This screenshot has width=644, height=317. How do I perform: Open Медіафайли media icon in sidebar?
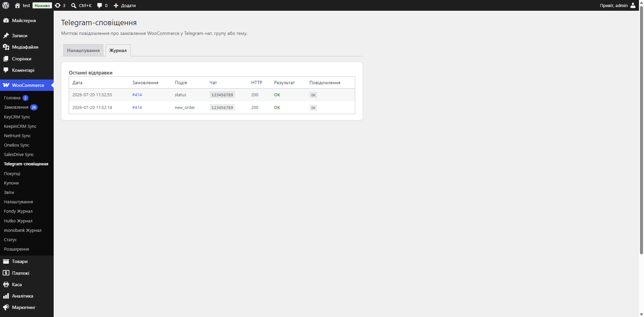point(6,47)
